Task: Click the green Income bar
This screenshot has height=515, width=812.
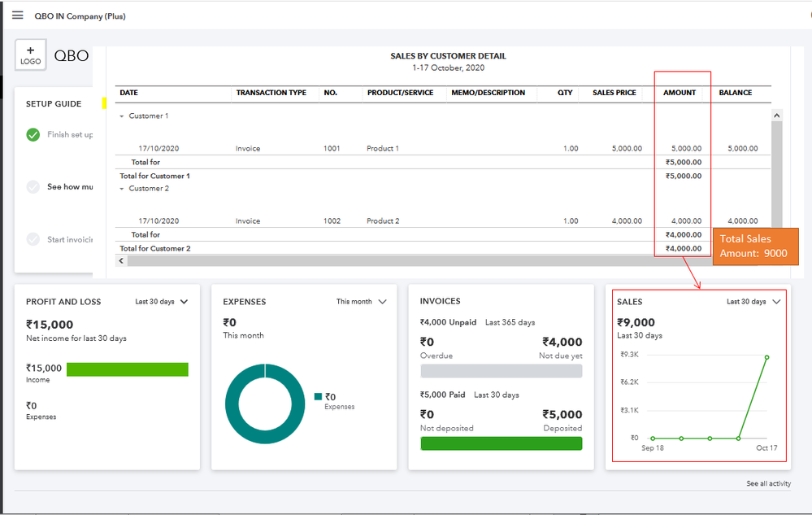Action: click(x=127, y=369)
